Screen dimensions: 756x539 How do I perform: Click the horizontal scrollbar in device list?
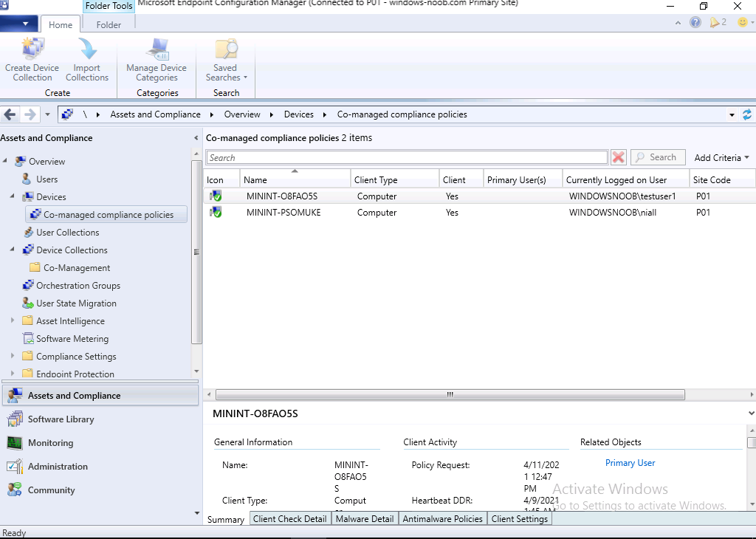coord(450,395)
